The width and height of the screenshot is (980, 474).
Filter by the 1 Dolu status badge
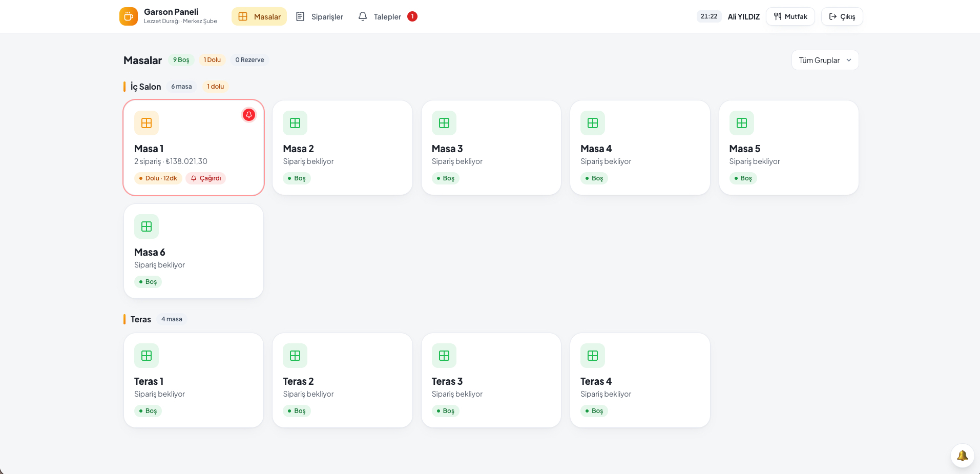click(x=212, y=60)
